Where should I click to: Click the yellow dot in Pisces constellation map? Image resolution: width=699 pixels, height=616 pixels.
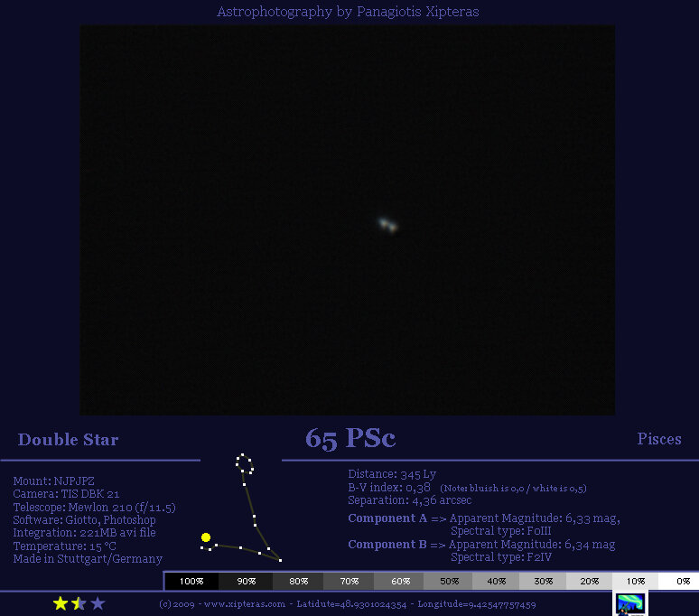pos(206,537)
